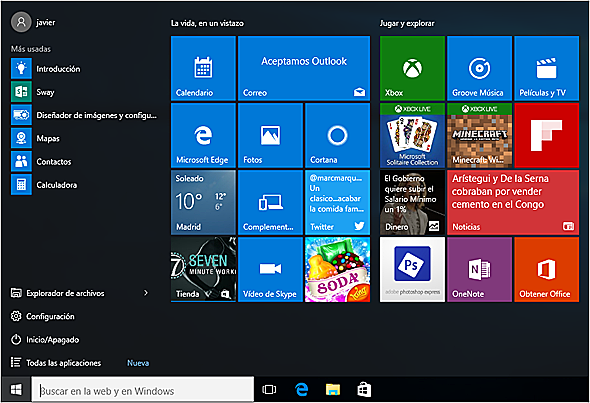Click the 'Jugar y explorar' group title
Image resolution: width=590 pixels, height=403 pixels.
407,23
